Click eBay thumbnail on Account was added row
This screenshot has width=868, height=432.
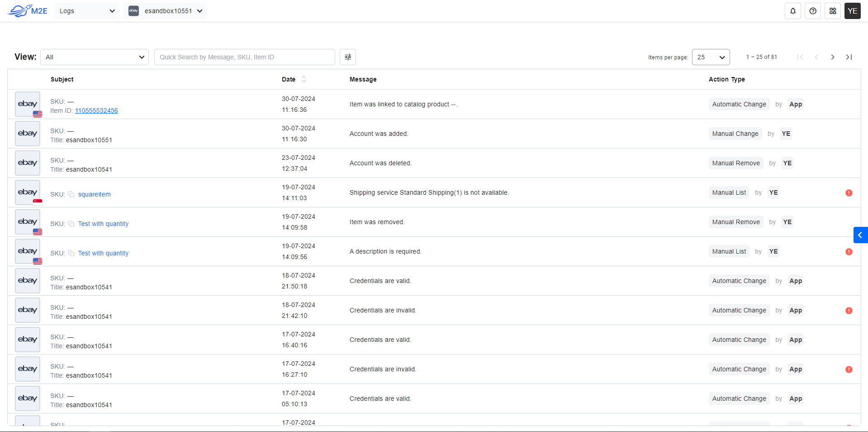(28, 134)
